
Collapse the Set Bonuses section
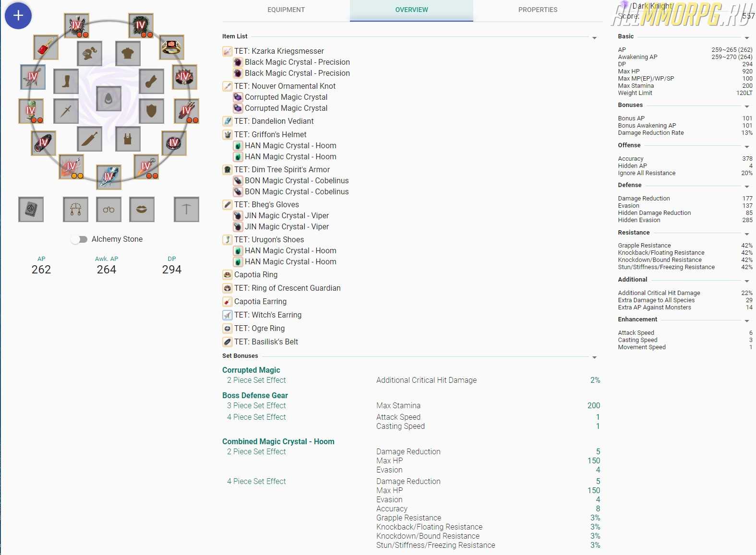(594, 357)
